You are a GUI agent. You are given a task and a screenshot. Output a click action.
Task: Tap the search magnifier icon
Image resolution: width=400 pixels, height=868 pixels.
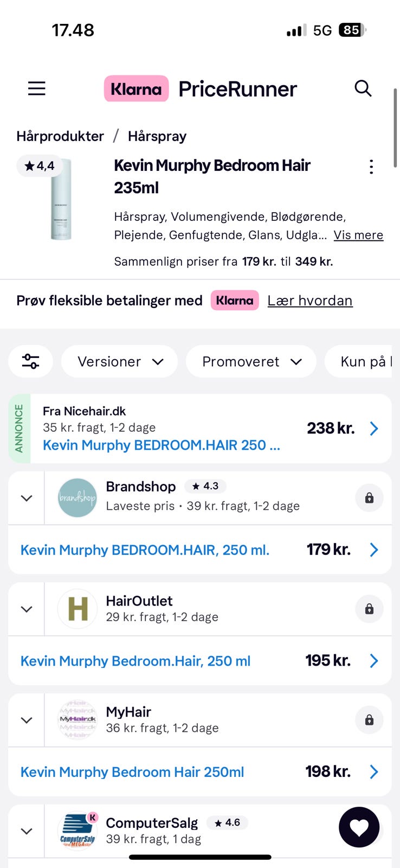[363, 88]
